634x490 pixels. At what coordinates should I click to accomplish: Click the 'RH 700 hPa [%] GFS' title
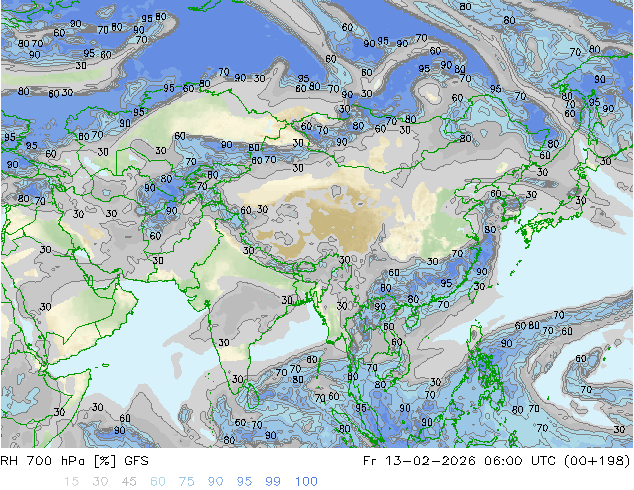click(x=74, y=461)
